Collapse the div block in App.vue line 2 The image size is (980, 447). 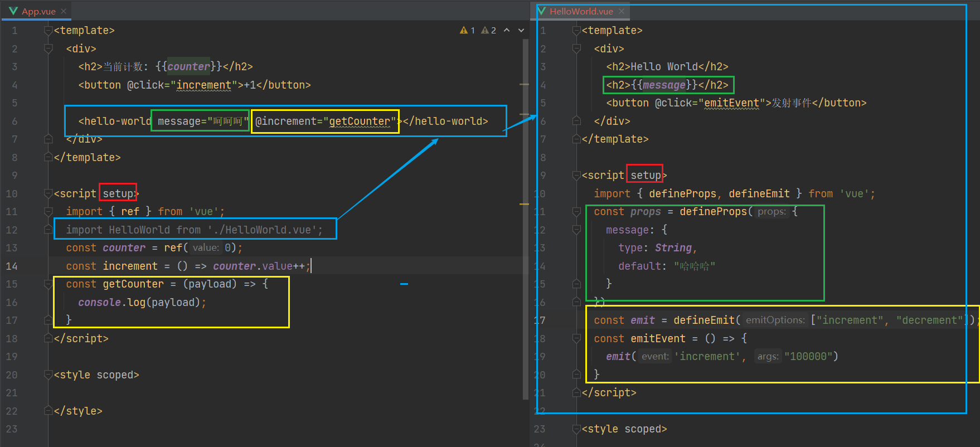pyautogui.click(x=48, y=49)
